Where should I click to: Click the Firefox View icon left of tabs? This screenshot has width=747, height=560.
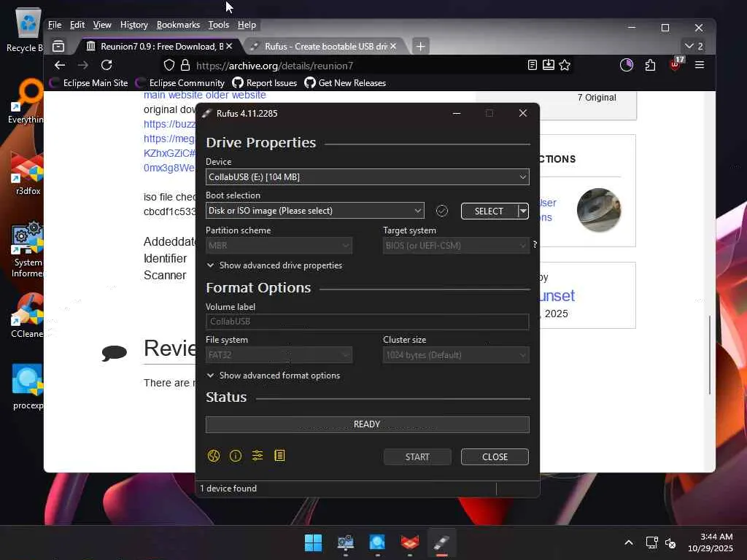pos(58,46)
